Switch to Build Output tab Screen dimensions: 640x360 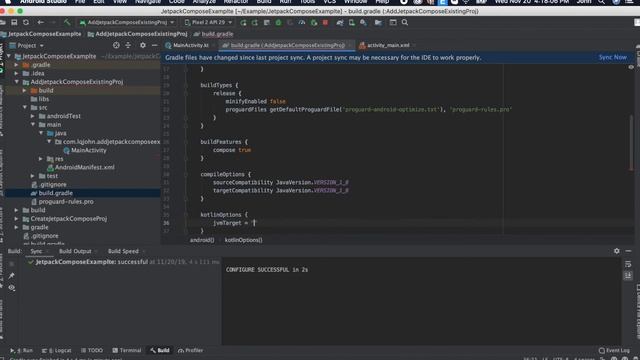coord(75,251)
